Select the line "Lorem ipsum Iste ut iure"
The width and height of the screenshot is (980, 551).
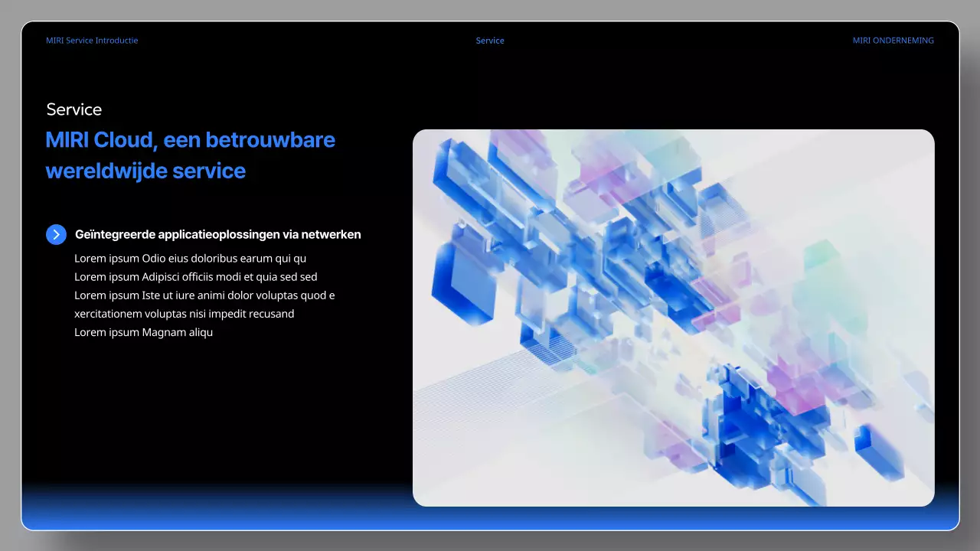(204, 295)
